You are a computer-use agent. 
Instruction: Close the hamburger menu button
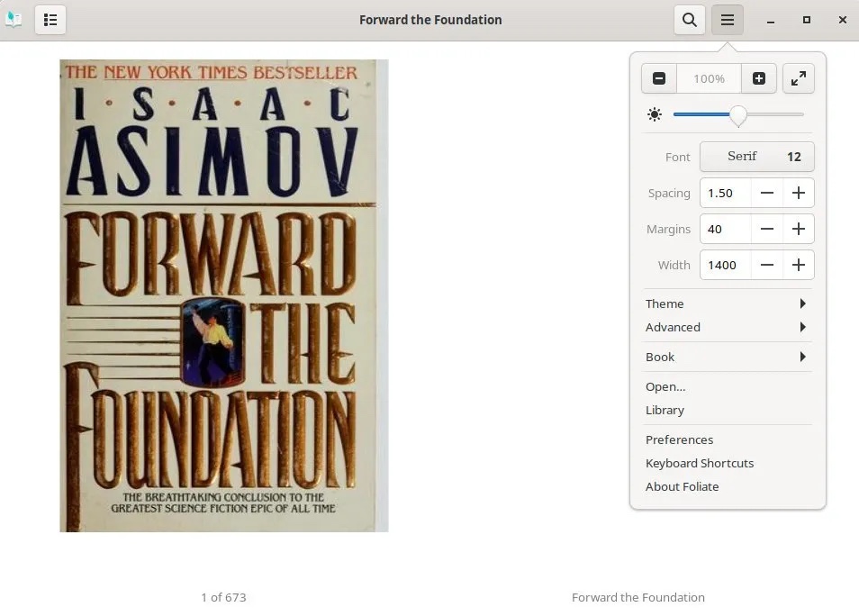coord(728,20)
